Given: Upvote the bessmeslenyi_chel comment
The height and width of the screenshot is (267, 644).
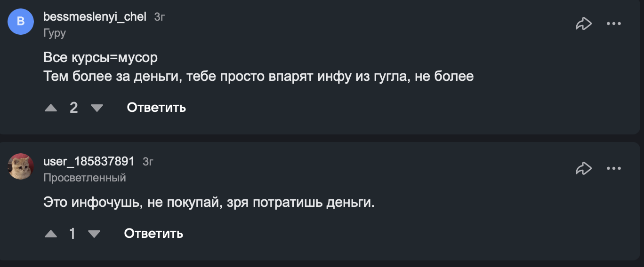Looking at the screenshot, I should (x=51, y=108).
